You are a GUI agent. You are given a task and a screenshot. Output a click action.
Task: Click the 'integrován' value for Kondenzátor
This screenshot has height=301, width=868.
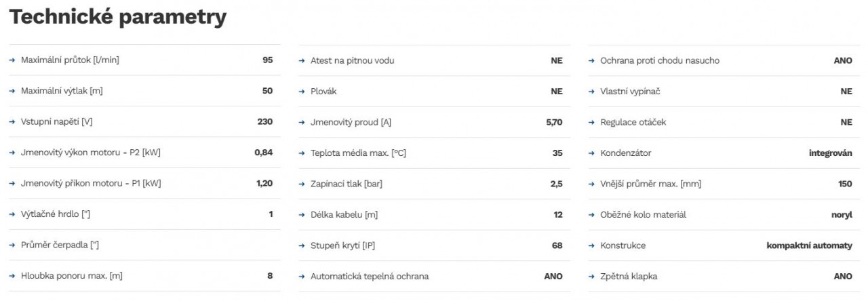[x=831, y=153]
